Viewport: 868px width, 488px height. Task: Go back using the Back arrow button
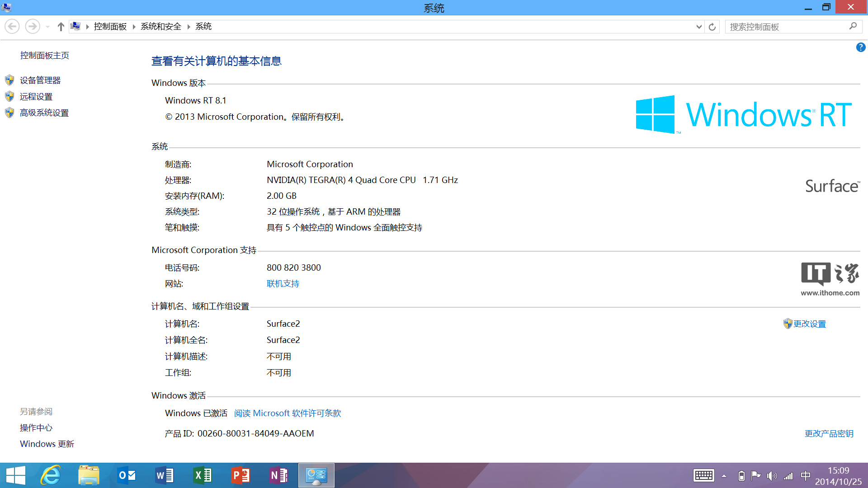point(12,27)
